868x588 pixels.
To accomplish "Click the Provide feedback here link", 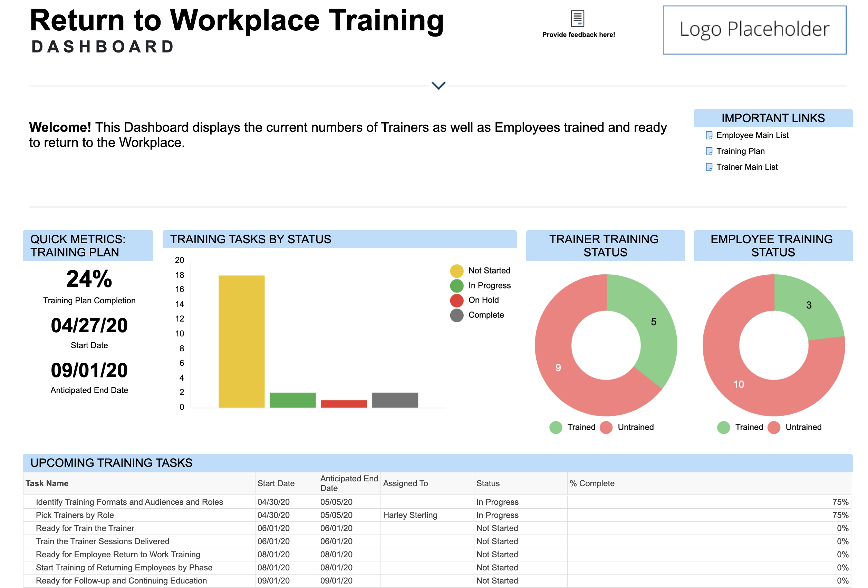I will (578, 35).
